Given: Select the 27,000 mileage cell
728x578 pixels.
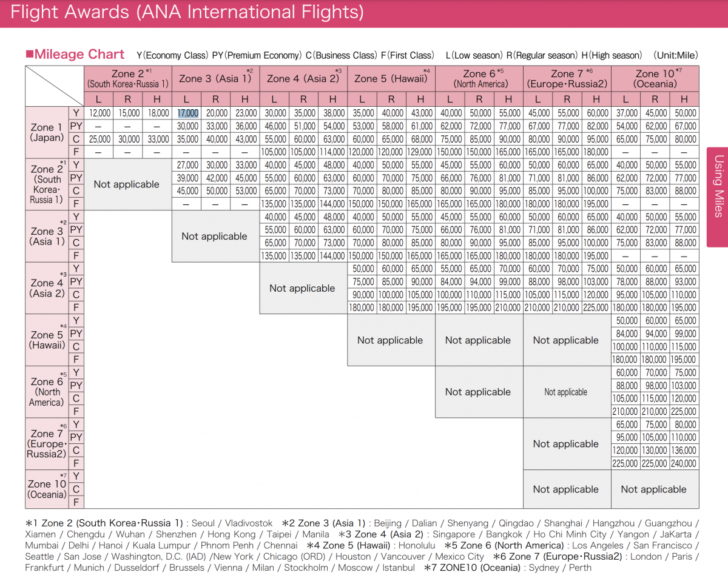Looking at the screenshot, I should (x=188, y=165).
